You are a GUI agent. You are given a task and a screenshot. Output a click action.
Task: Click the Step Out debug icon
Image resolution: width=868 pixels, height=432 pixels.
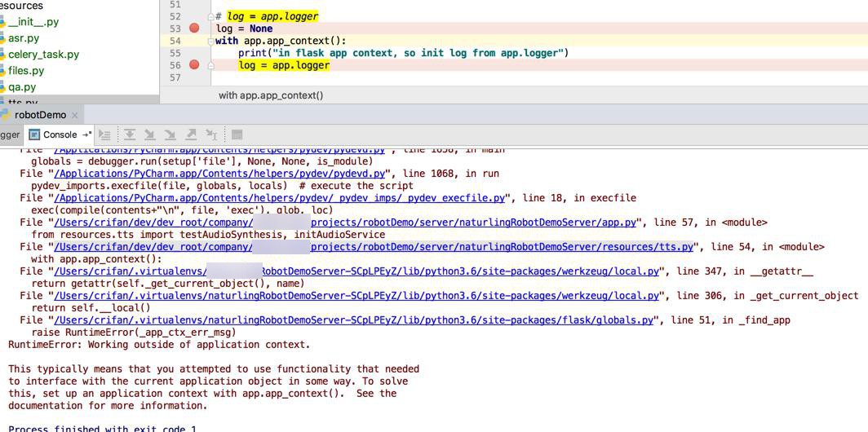click(190, 134)
